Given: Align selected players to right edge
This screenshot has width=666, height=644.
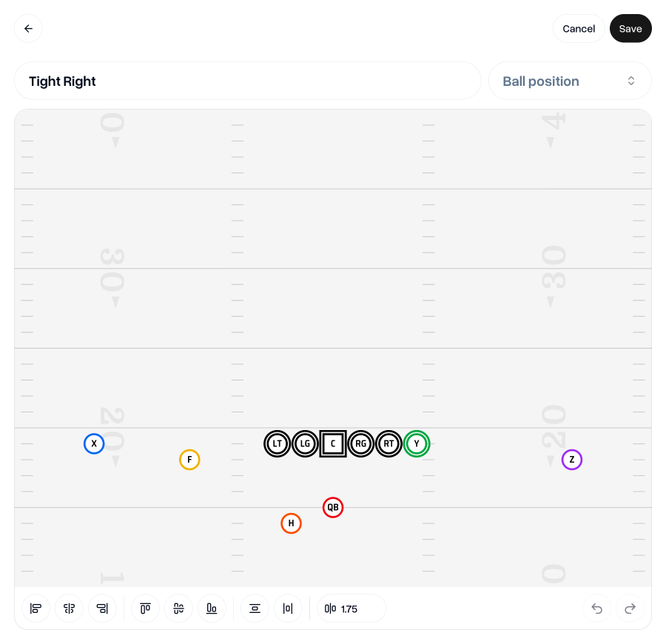Looking at the screenshot, I should pyautogui.click(x=102, y=608).
